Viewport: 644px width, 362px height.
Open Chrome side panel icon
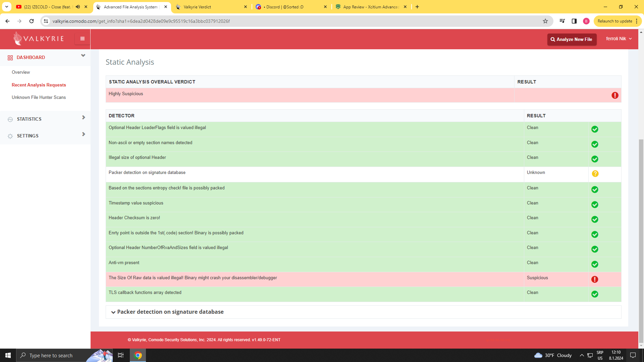[574, 21]
